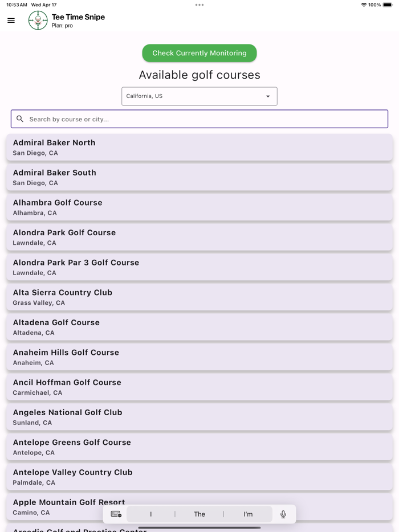This screenshot has width=399, height=532.
Task: Click the Tee Time Snipe golf logo
Action: click(37, 21)
